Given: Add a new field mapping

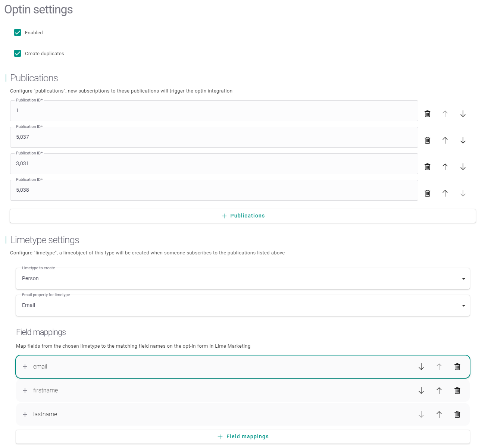Looking at the screenshot, I should 243,436.
